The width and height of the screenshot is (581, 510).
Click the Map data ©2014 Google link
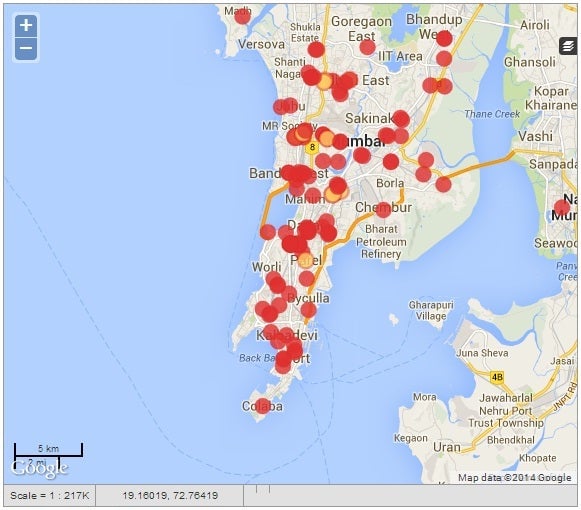[x=514, y=478]
